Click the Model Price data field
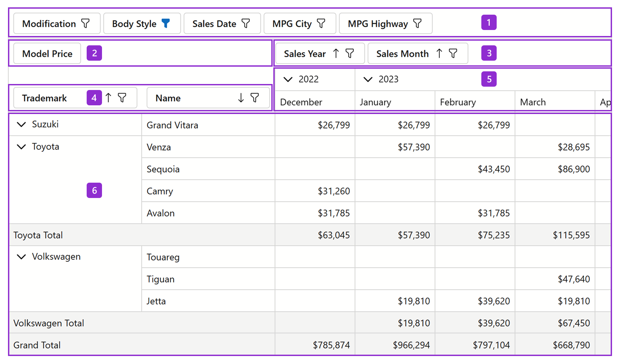 pos(47,53)
